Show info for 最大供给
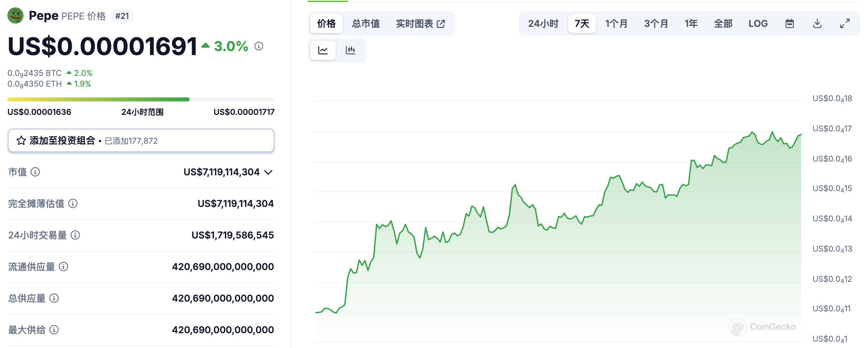The width and height of the screenshot is (868, 348). pyautogui.click(x=54, y=330)
